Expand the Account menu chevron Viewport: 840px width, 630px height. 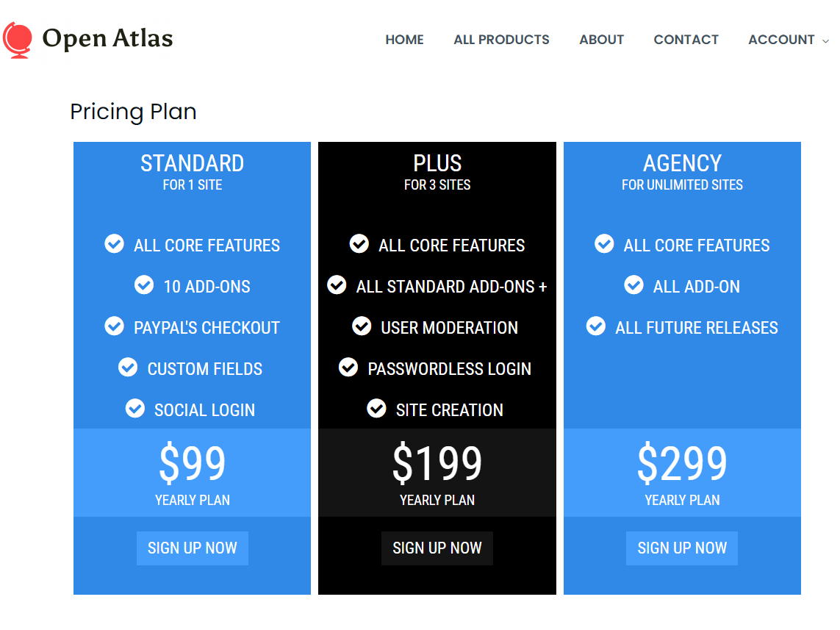[x=825, y=40]
